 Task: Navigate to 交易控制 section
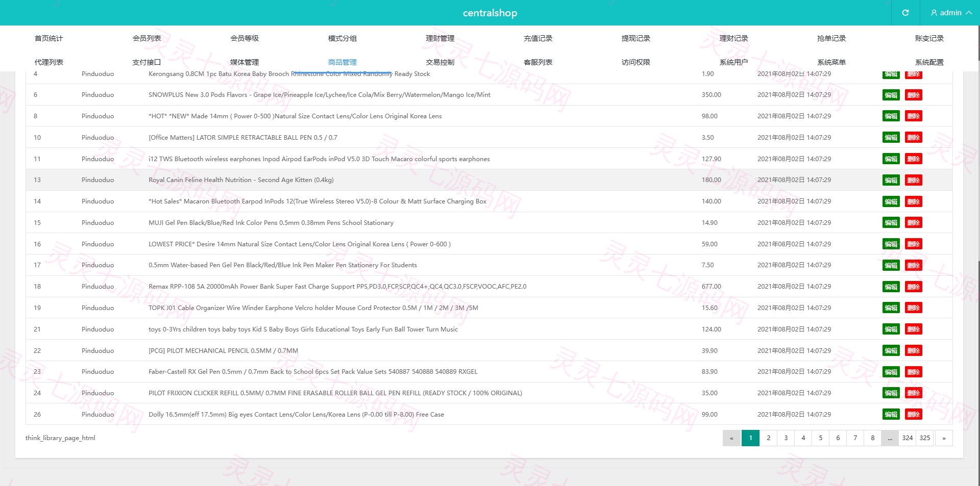[440, 62]
